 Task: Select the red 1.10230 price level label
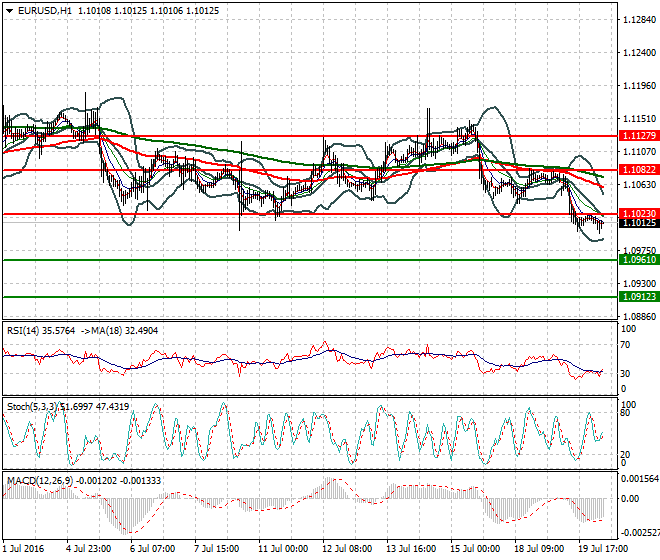coord(639,213)
